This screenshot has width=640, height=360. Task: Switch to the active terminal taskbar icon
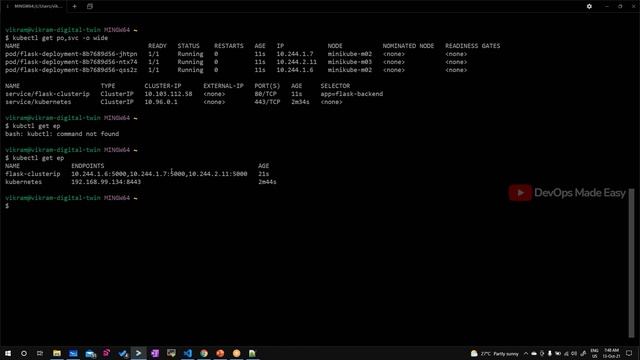pos(139,353)
